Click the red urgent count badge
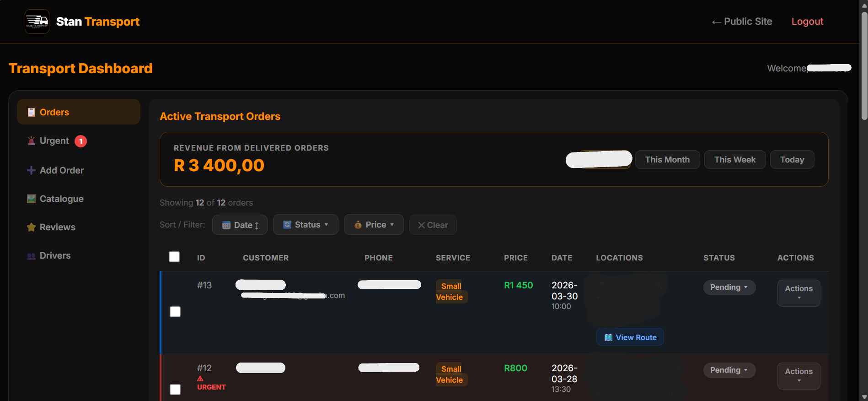This screenshot has height=401, width=868. 80,141
